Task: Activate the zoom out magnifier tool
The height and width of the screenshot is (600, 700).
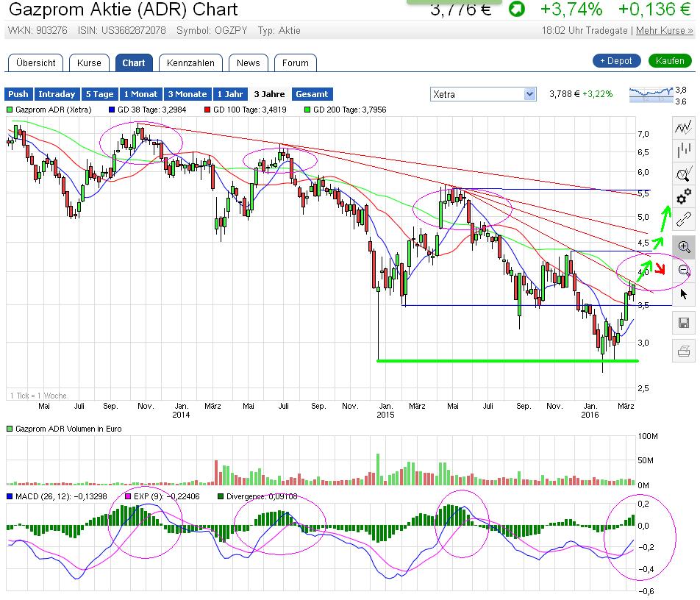Action: click(x=684, y=270)
